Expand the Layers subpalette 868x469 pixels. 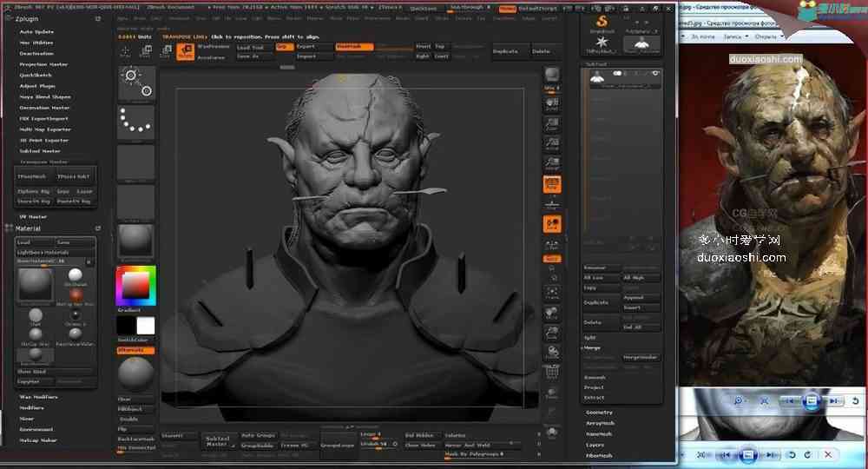(595, 445)
